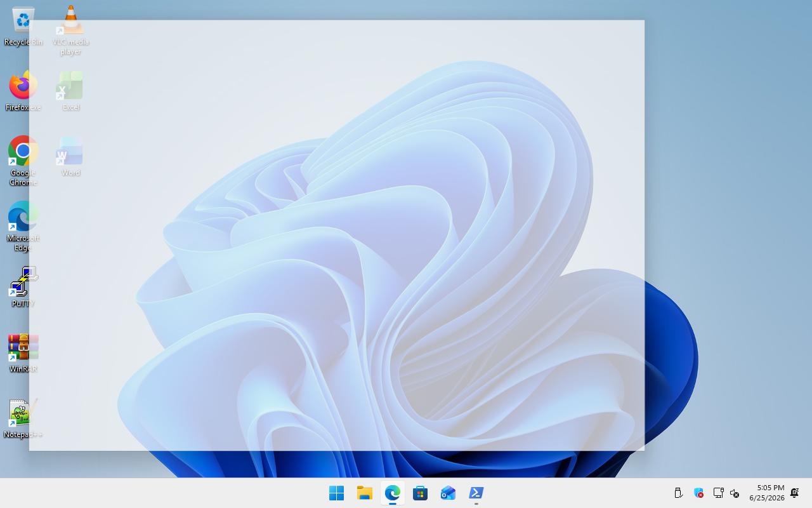Select the PuTTY desktop shortcut
The image size is (812, 508).
(23, 288)
